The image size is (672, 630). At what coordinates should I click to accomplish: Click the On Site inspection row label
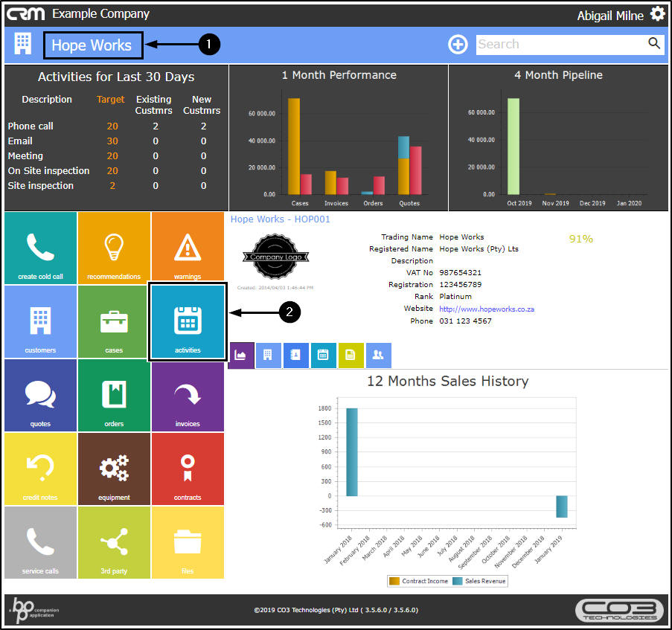point(48,170)
